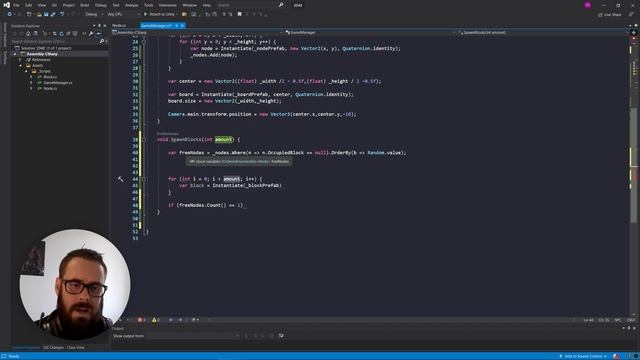The image size is (640, 360).
Task: Click the Visual Studio logo icon
Action: [x=6, y=5]
